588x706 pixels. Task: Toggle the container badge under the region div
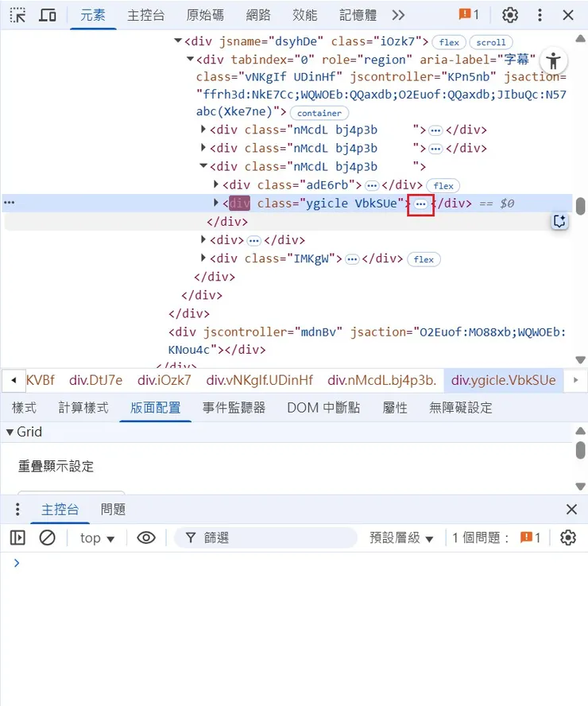pos(319,113)
